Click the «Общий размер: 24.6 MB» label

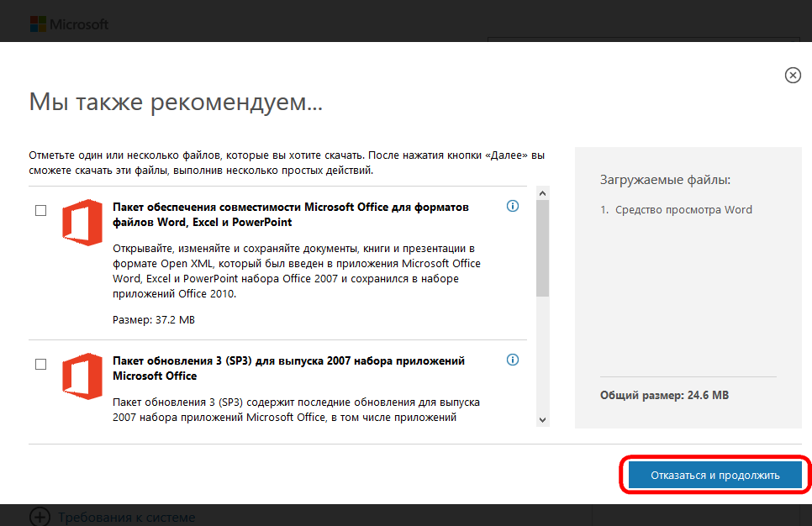663,395
